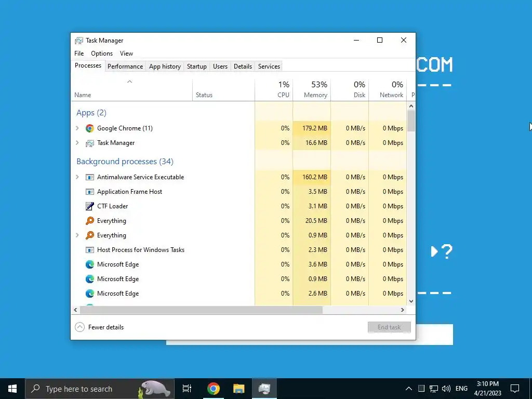Click the volume speaker tray icon
Image resolution: width=532 pixels, height=399 pixels.
(446, 389)
